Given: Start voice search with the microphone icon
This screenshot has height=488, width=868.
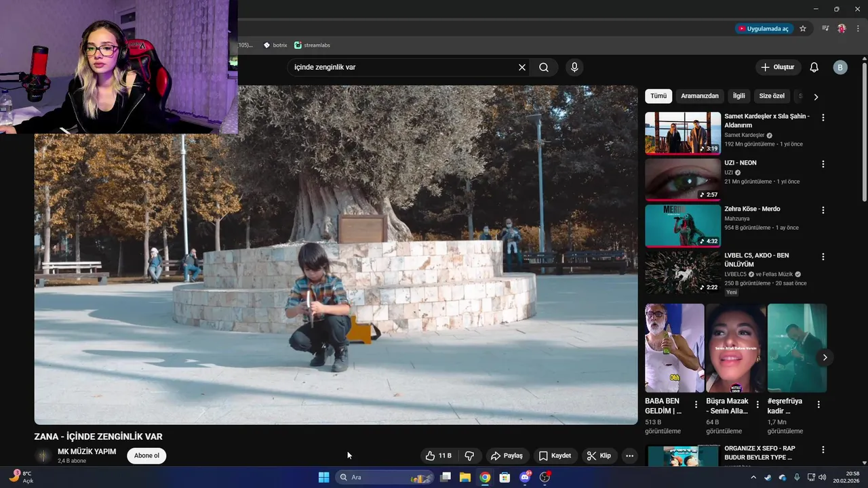Looking at the screenshot, I should pos(574,67).
